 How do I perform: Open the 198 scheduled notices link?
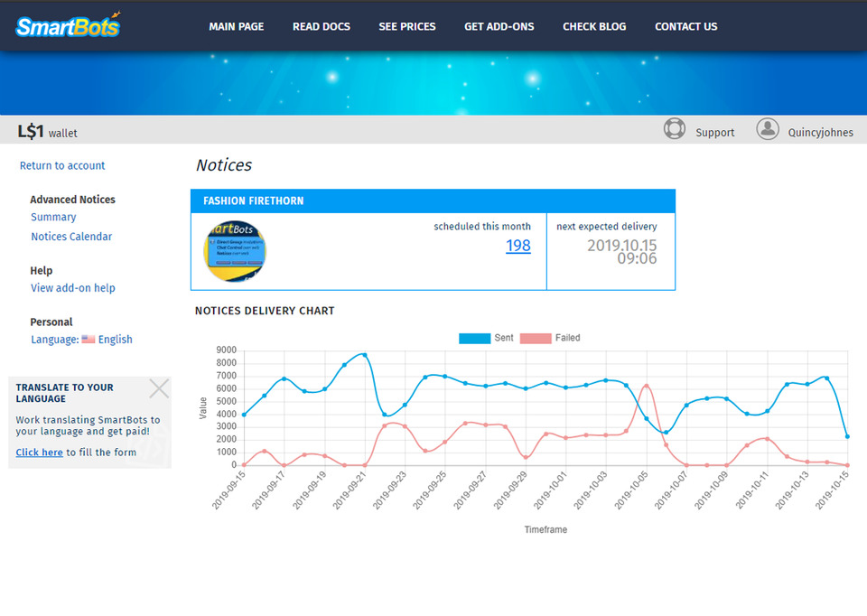point(518,245)
